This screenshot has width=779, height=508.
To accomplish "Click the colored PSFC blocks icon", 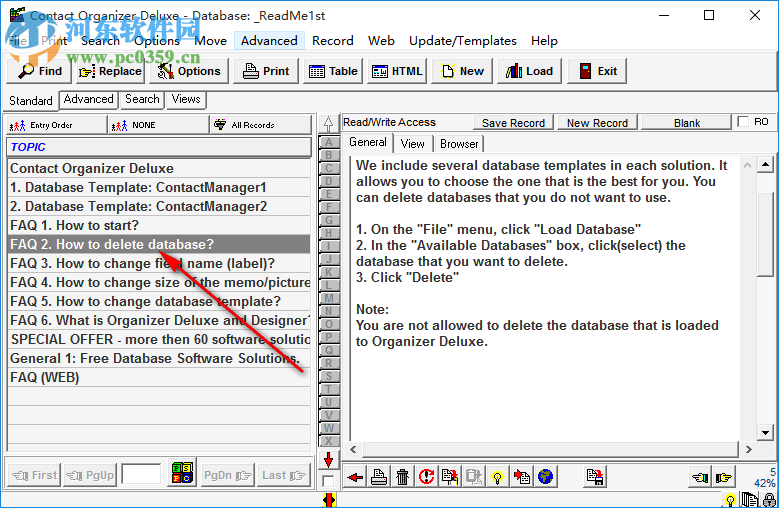I will tap(182, 472).
